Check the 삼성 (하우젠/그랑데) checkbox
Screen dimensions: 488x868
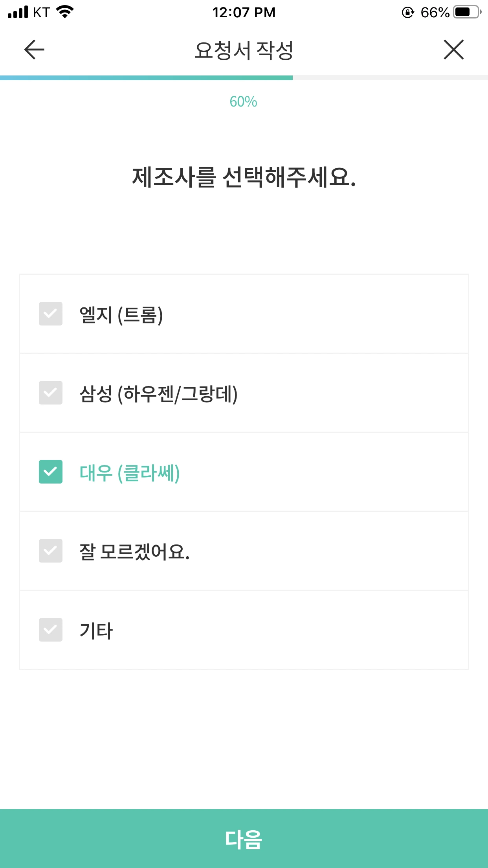click(51, 393)
